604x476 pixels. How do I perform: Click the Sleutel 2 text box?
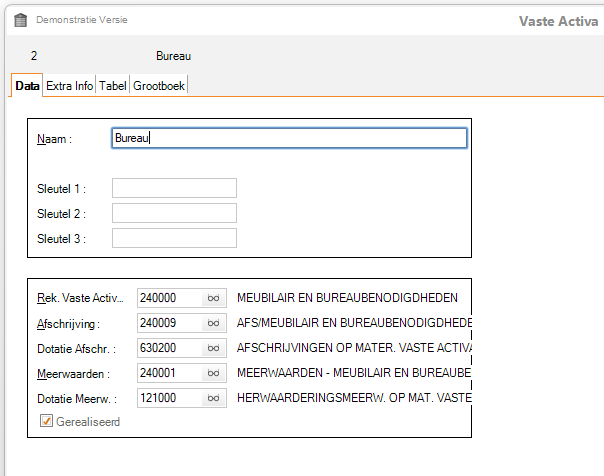[174, 213]
